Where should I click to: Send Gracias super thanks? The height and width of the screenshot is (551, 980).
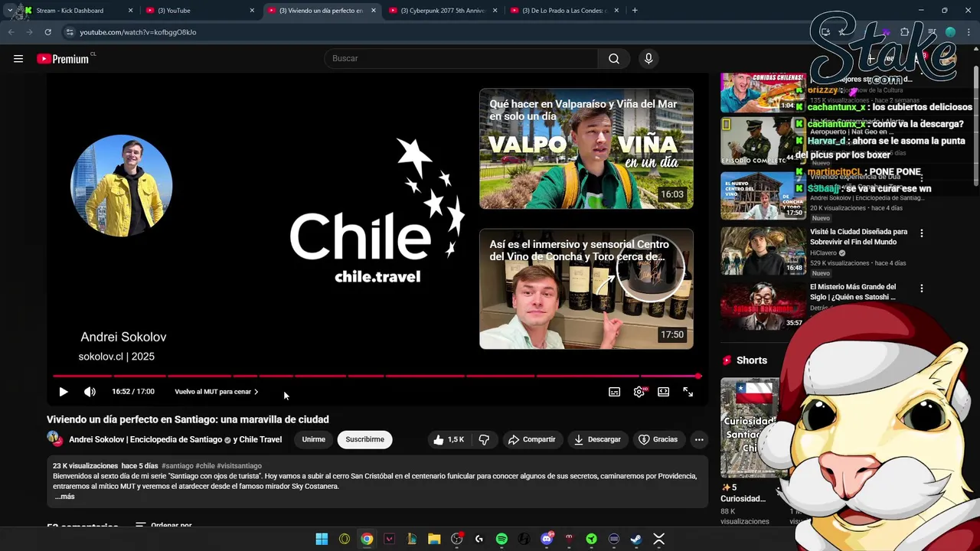click(658, 439)
